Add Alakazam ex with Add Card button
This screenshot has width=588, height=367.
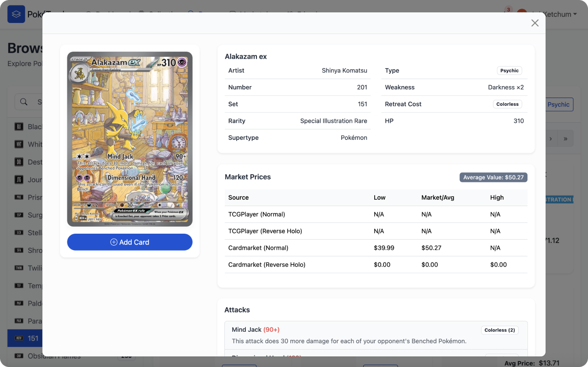tap(130, 242)
